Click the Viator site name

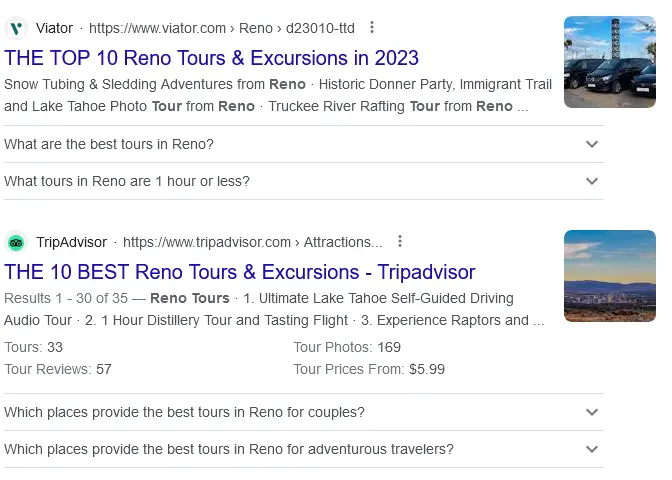pyautogui.click(x=54, y=28)
